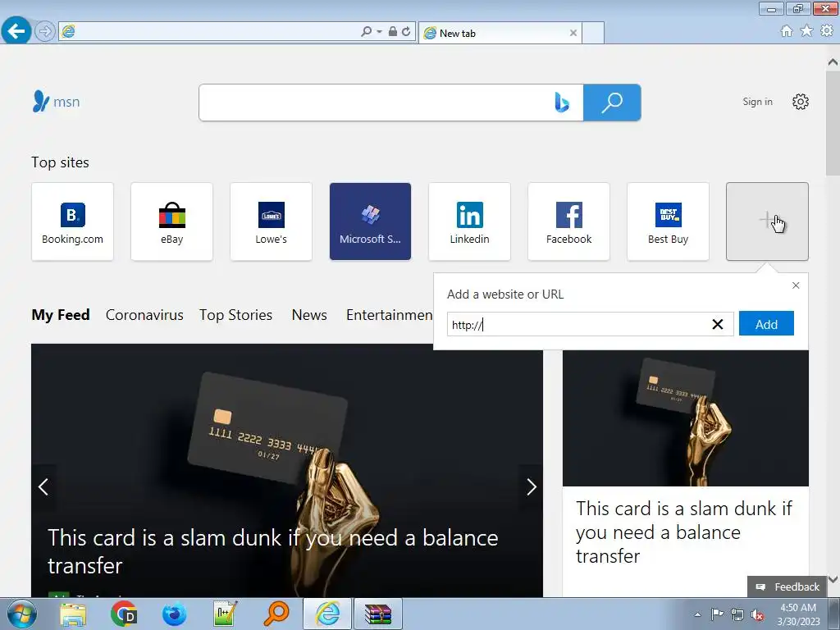
Task: Open IE Tools gear icon
Action: [x=827, y=31]
